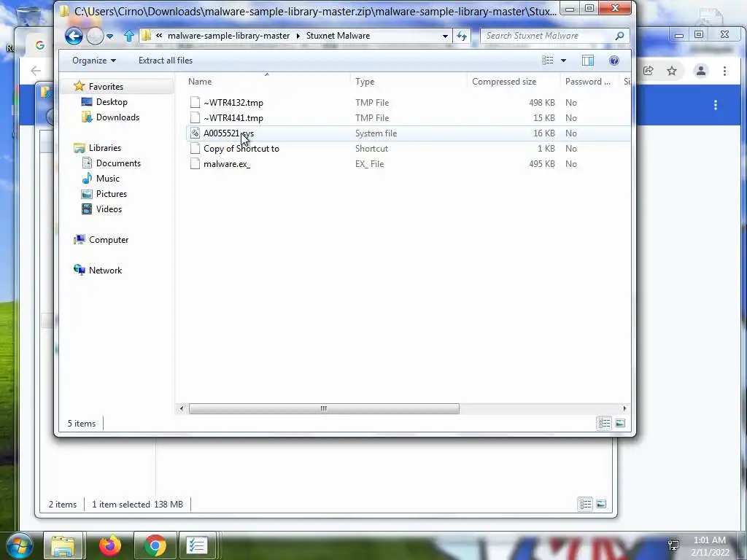
Task: Click the Explorer forward arrow button
Action: click(x=95, y=36)
